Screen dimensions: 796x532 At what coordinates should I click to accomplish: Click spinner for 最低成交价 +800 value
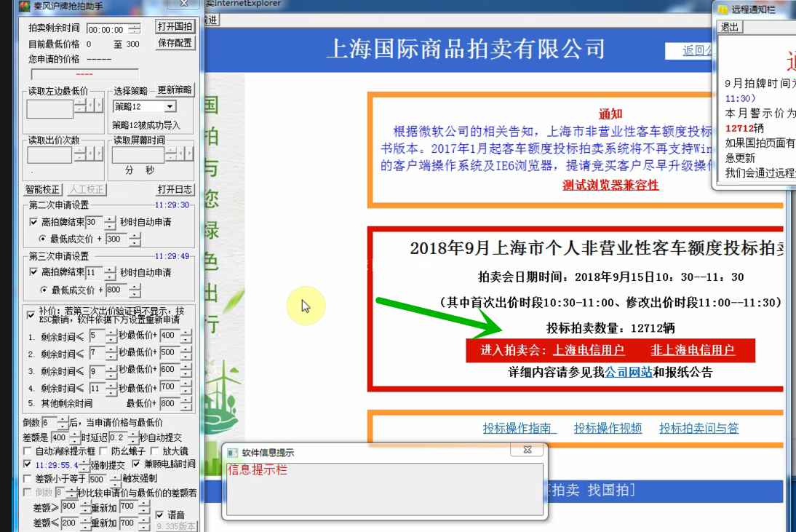click(x=135, y=290)
